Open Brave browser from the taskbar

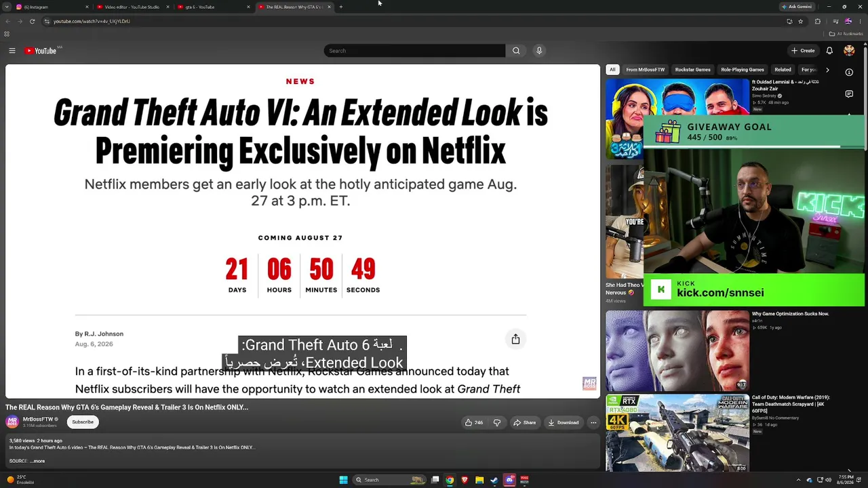coord(465,480)
